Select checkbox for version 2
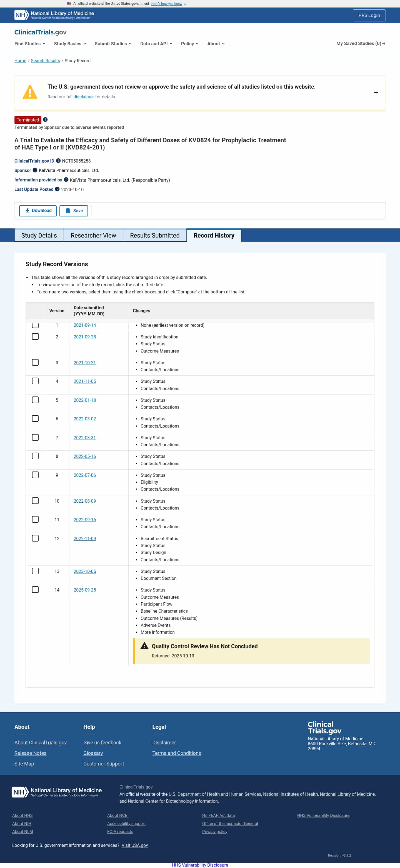 [x=35, y=337]
